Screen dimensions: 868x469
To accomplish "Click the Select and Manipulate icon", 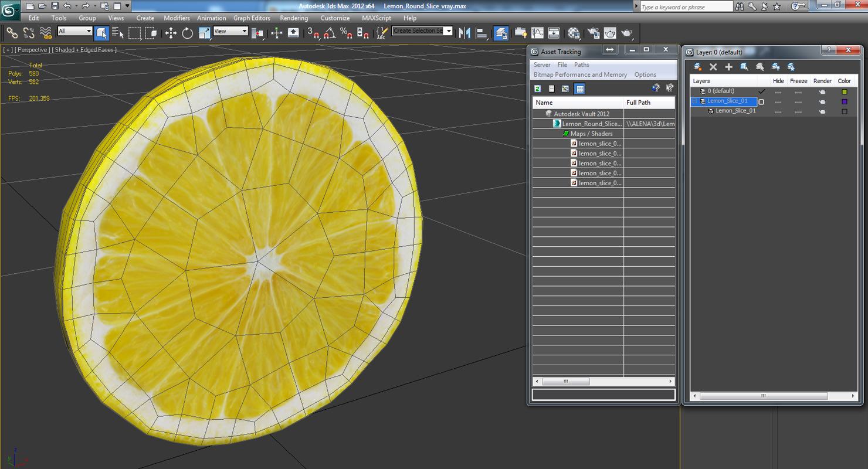I will [277, 33].
